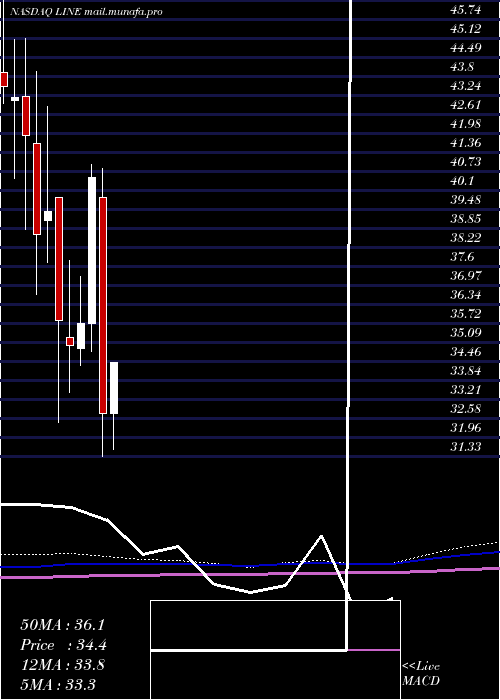Click the 50MA : 36.1 readout
This screenshot has width=500, height=700.
(x=62, y=625)
